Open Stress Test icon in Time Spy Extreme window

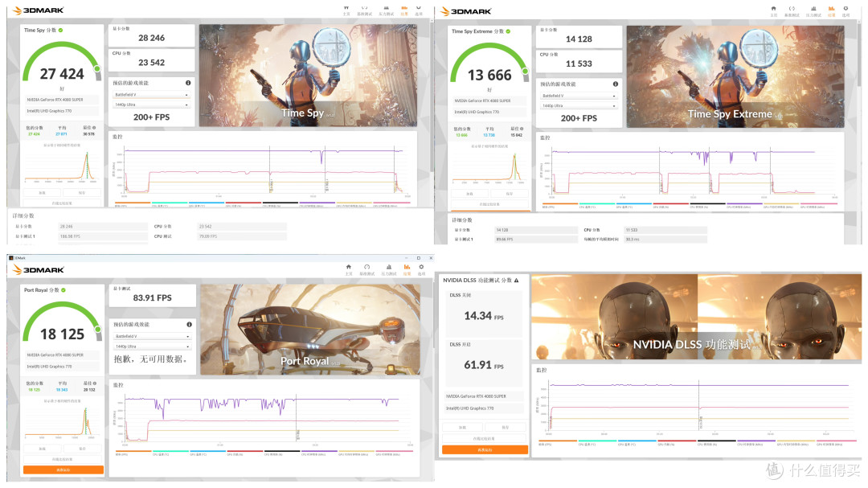click(x=813, y=8)
